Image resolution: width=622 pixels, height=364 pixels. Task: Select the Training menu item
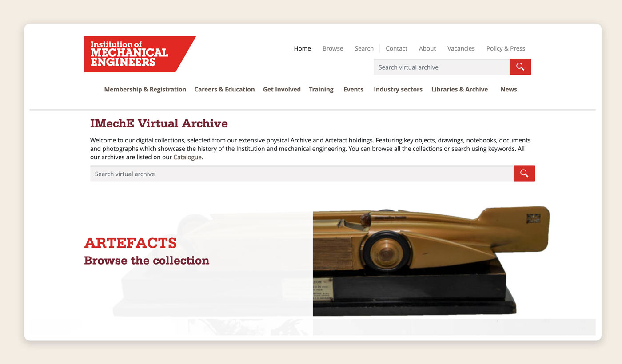[x=321, y=90]
